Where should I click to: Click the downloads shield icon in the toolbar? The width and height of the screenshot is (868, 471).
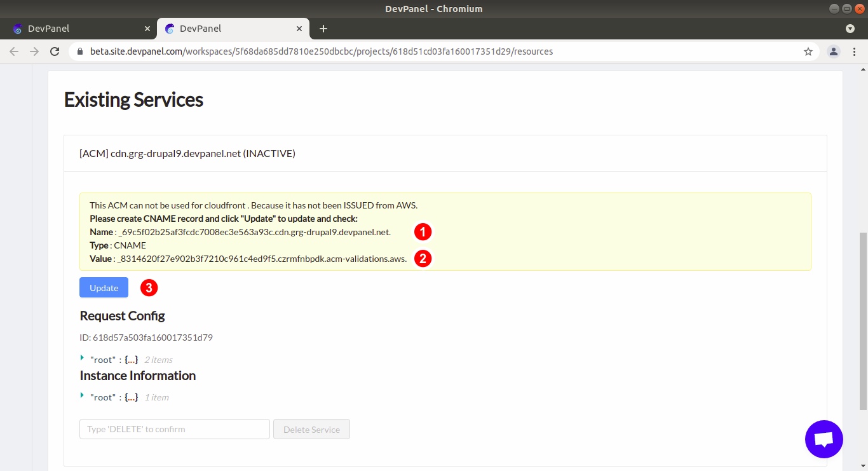(850, 29)
